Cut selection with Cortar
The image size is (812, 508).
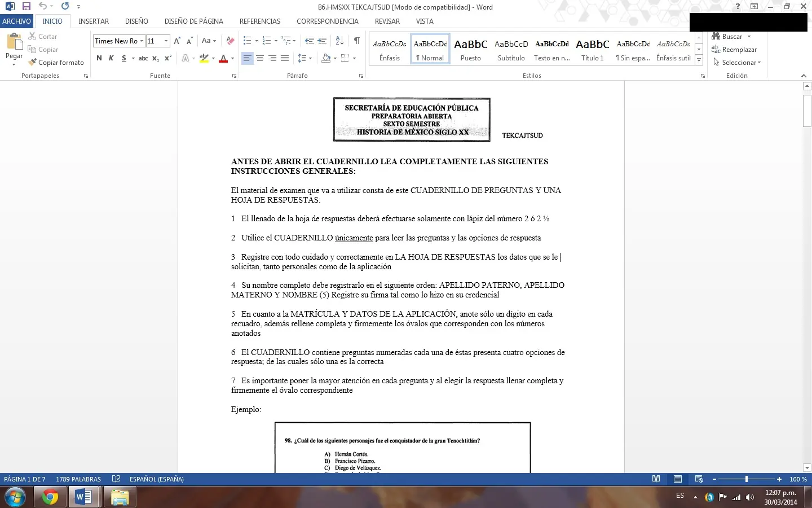click(x=43, y=37)
